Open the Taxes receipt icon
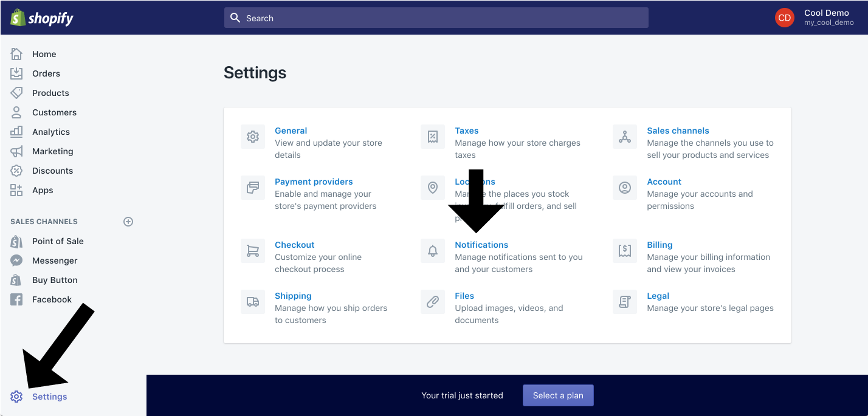Screen dimensions: 868x416 click(433, 137)
